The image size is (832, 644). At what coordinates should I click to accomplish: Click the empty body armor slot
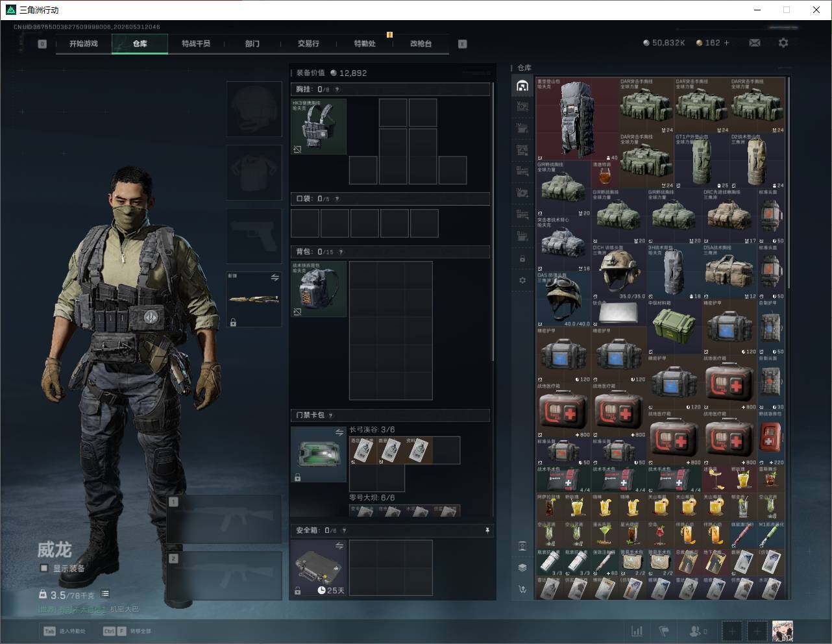pyautogui.click(x=254, y=173)
